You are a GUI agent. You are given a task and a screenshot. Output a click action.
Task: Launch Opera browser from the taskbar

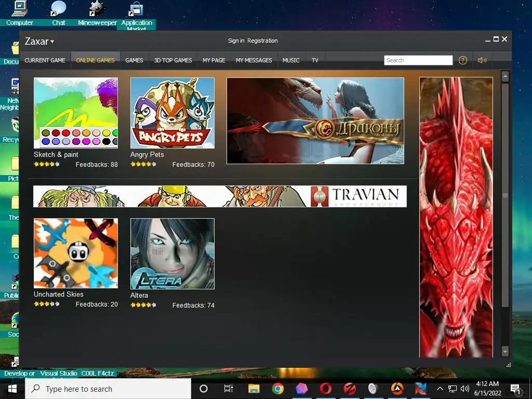[x=325, y=389]
